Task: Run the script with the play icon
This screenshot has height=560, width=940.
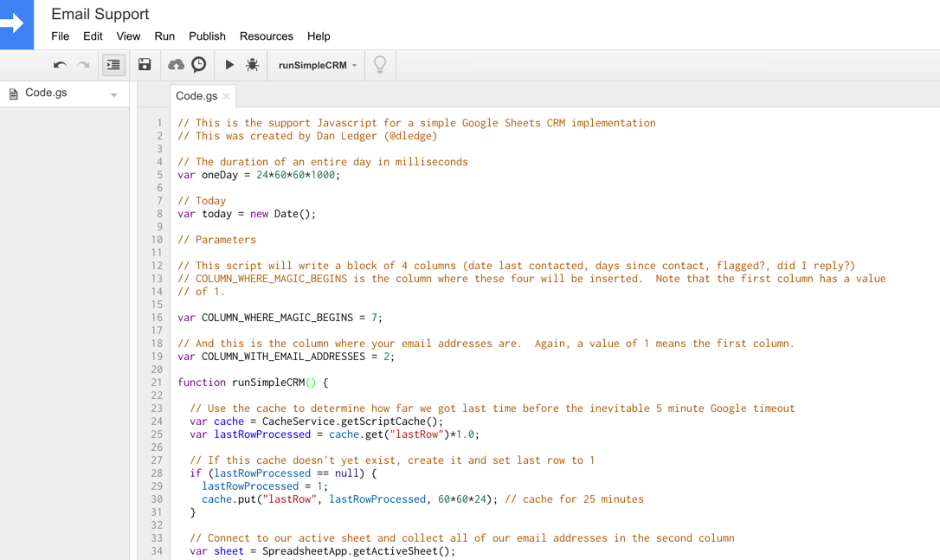Action: tap(228, 64)
